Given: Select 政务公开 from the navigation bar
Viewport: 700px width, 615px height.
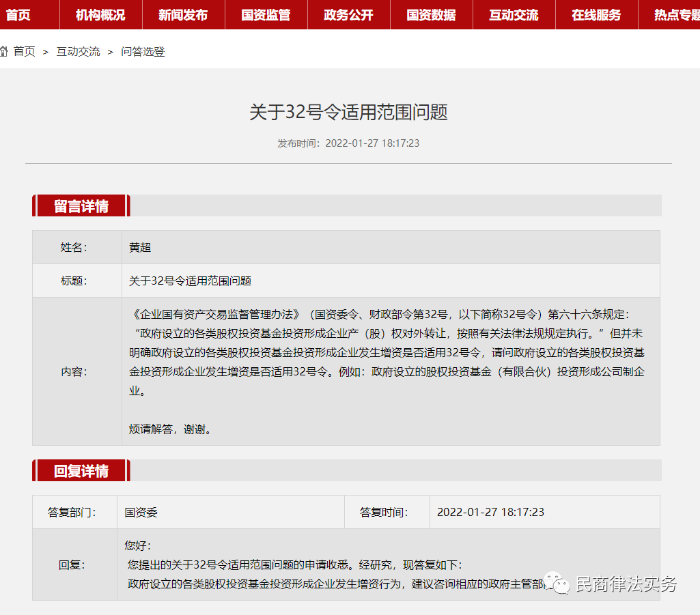Looking at the screenshot, I should pos(348,15).
